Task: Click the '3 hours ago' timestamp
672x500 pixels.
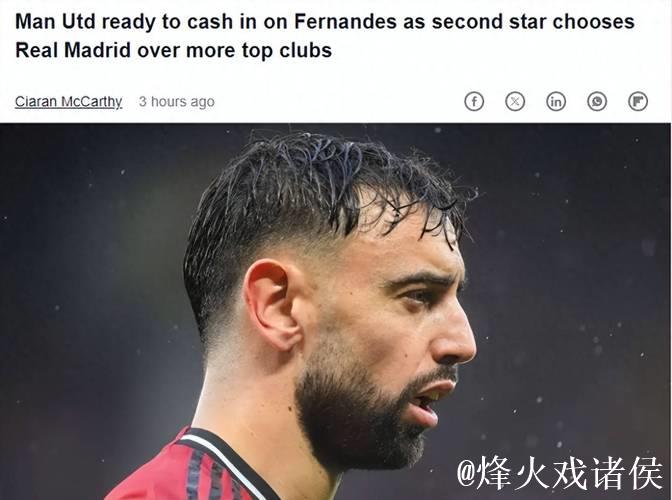Action: [177, 102]
